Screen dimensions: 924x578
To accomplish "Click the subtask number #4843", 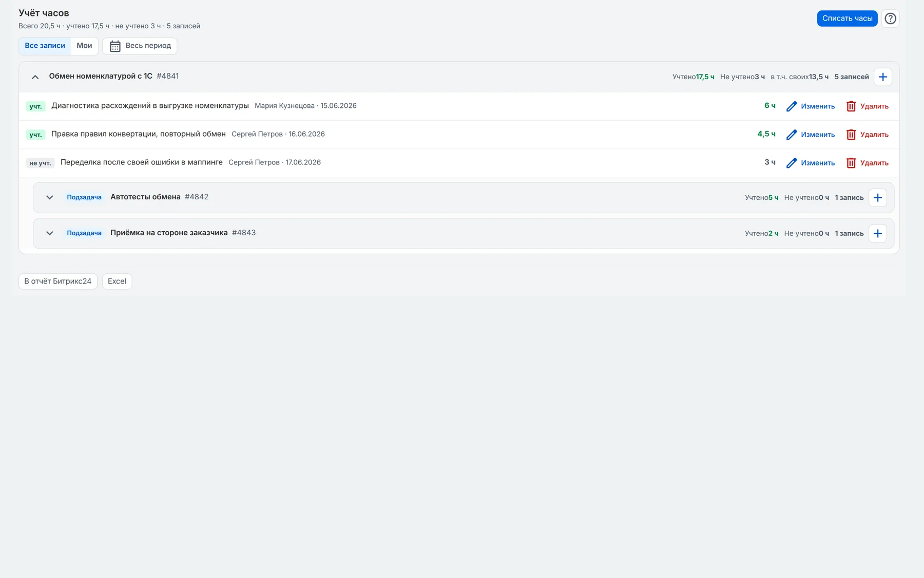I will coord(244,233).
